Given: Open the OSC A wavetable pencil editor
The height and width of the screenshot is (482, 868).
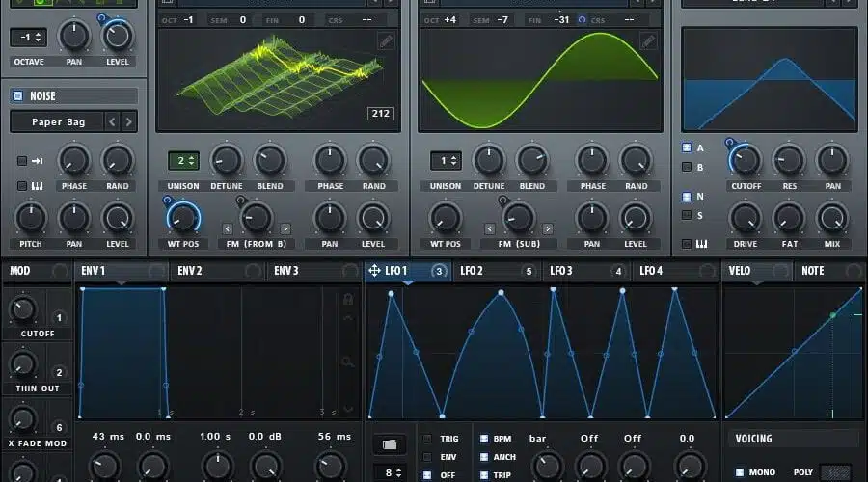Looking at the screenshot, I should point(386,40).
